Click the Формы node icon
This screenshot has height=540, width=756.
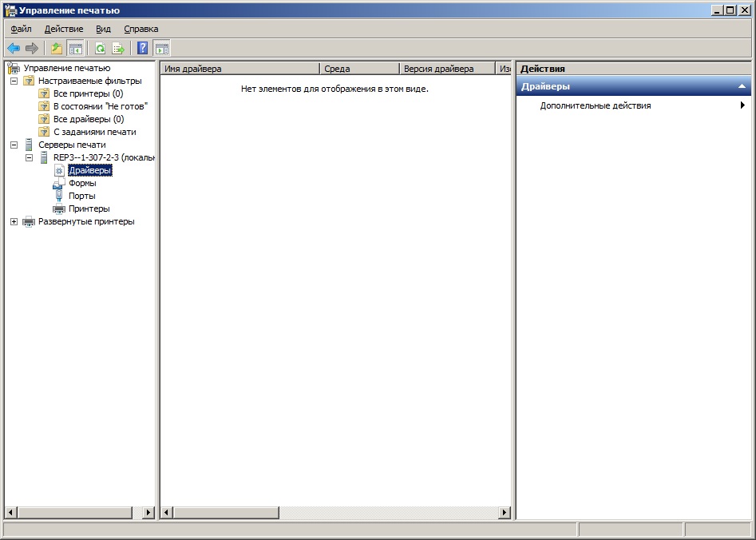[x=58, y=183]
